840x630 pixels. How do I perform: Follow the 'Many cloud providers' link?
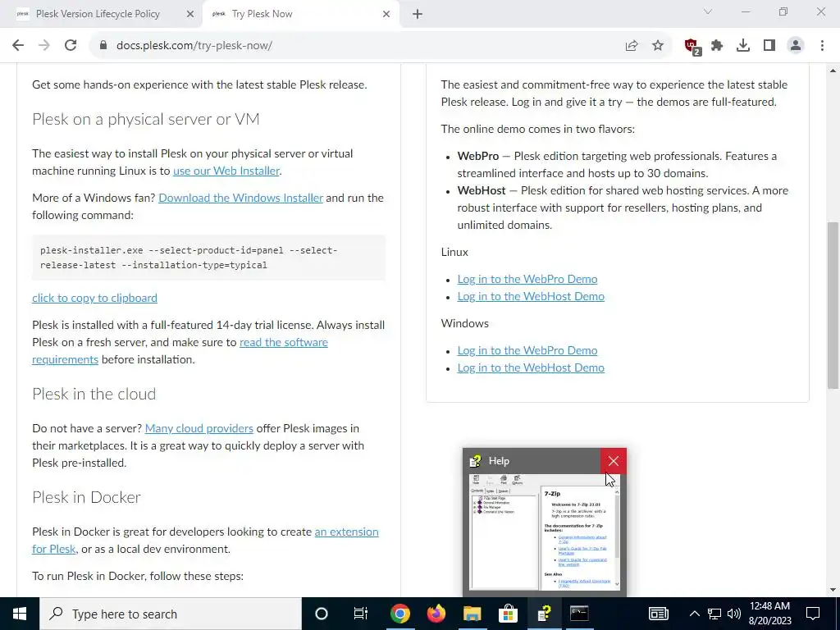click(199, 428)
